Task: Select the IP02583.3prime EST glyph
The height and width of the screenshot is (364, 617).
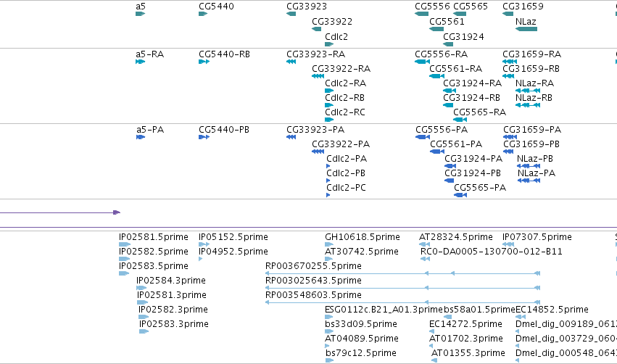Action: point(144,331)
